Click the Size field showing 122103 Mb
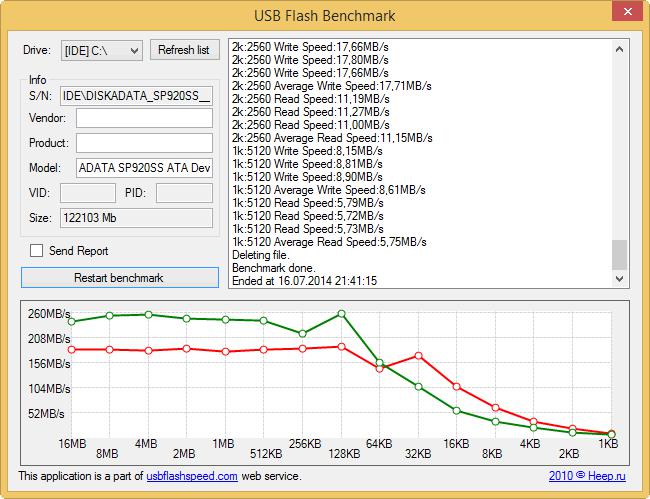Screen dimensions: 650x499 pyautogui.click(x=136, y=217)
